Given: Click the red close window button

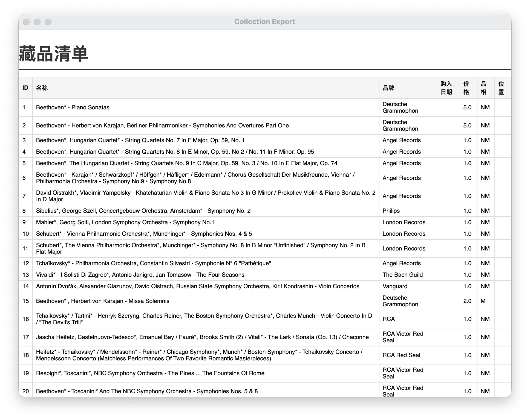Looking at the screenshot, I should click(26, 22).
